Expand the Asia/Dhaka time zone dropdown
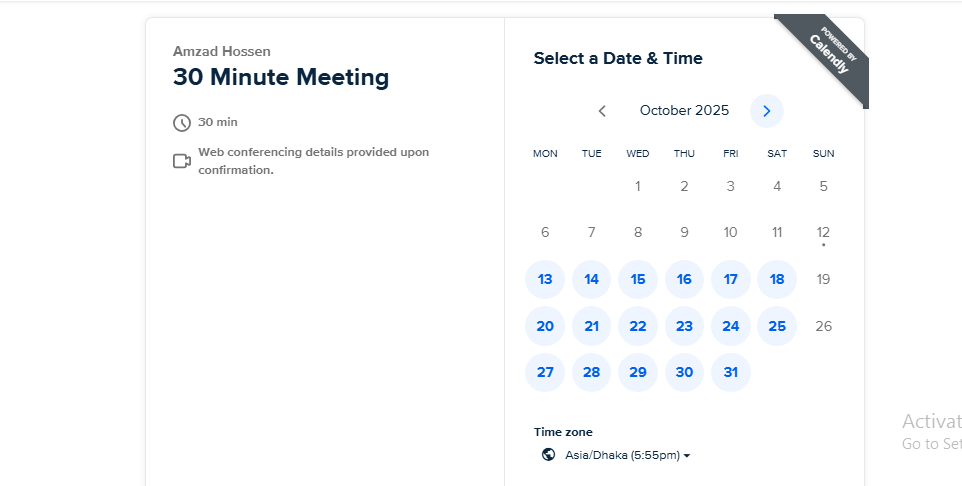The image size is (962, 486). [628, 455]
